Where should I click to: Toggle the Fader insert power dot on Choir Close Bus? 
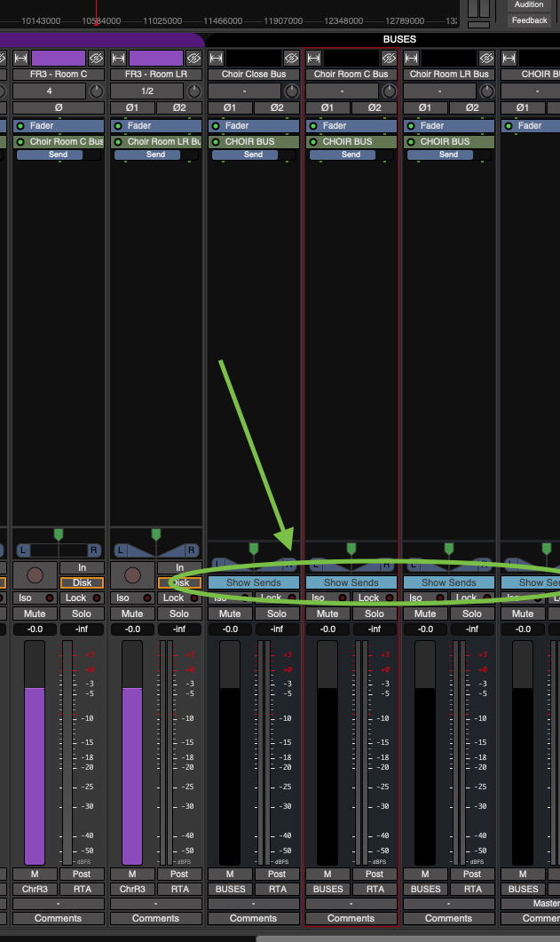pos(216,126)
